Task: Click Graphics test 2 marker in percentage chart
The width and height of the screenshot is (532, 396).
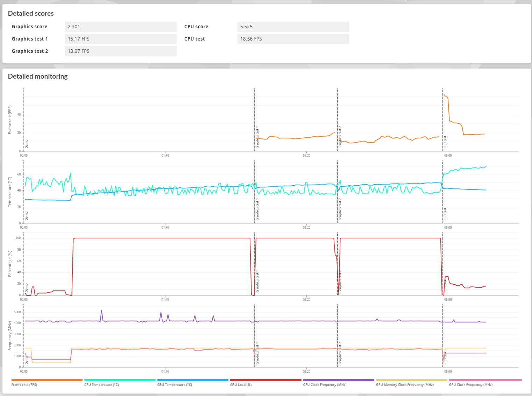Action: [340, 281]
